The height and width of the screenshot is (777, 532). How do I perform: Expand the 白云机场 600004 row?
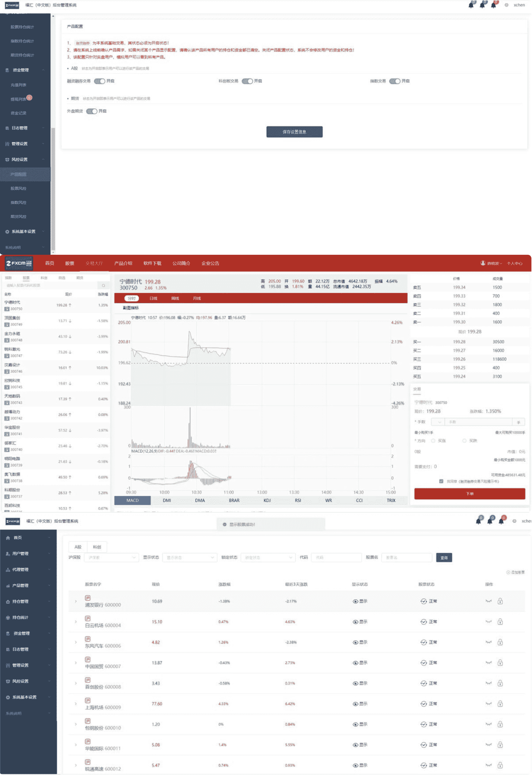(x=76, y=622)
